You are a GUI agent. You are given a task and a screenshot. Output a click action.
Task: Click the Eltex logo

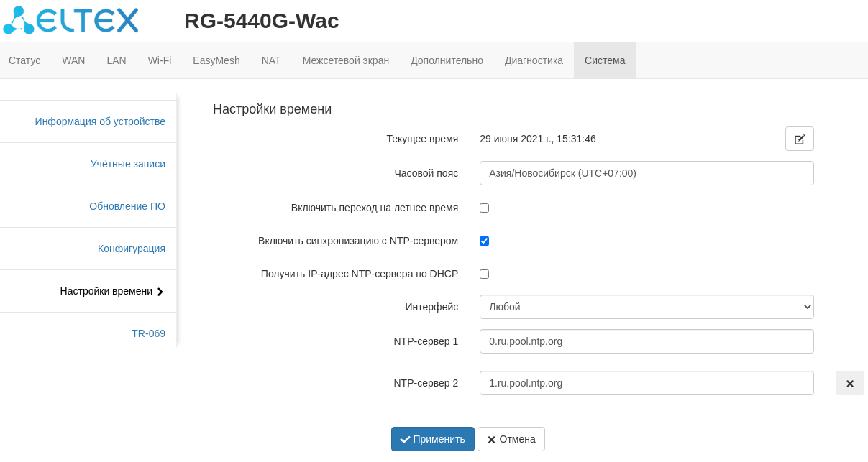[x=70, y=20]
